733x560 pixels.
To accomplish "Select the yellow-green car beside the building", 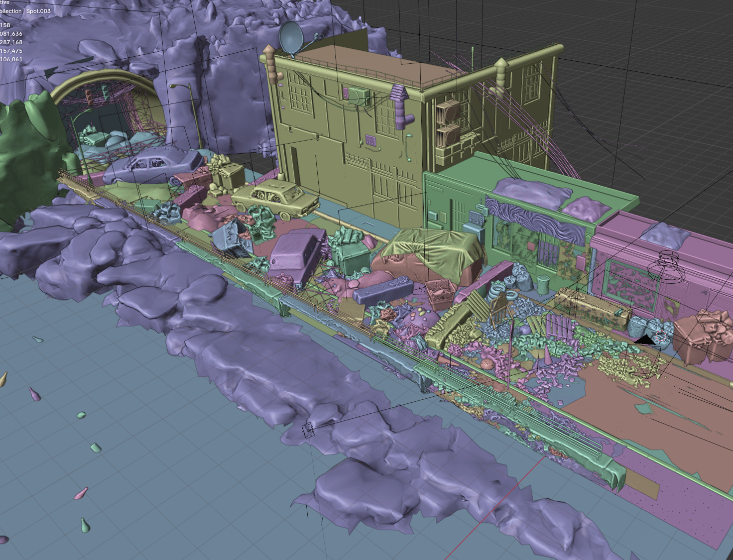I will click(x=275, y=197).
